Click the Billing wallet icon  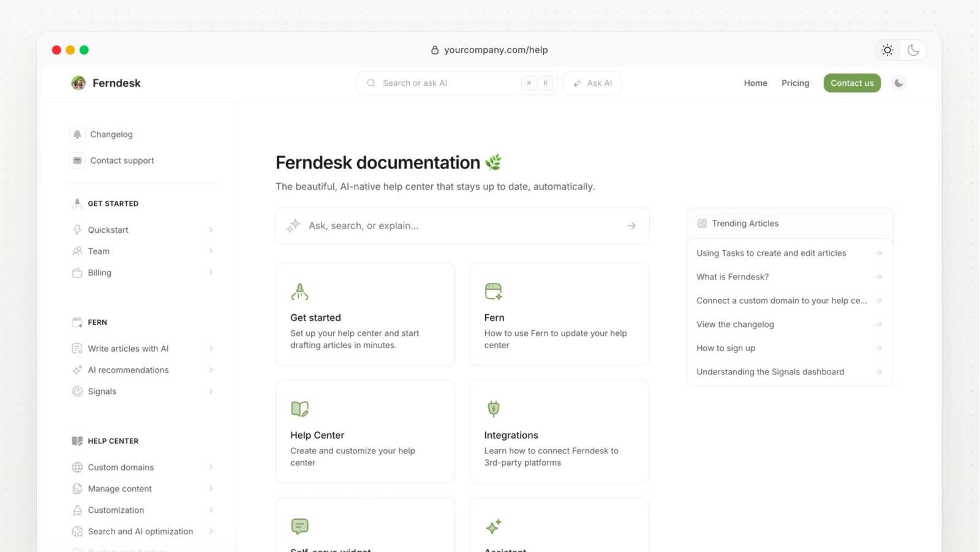click(x=77, y=273)
